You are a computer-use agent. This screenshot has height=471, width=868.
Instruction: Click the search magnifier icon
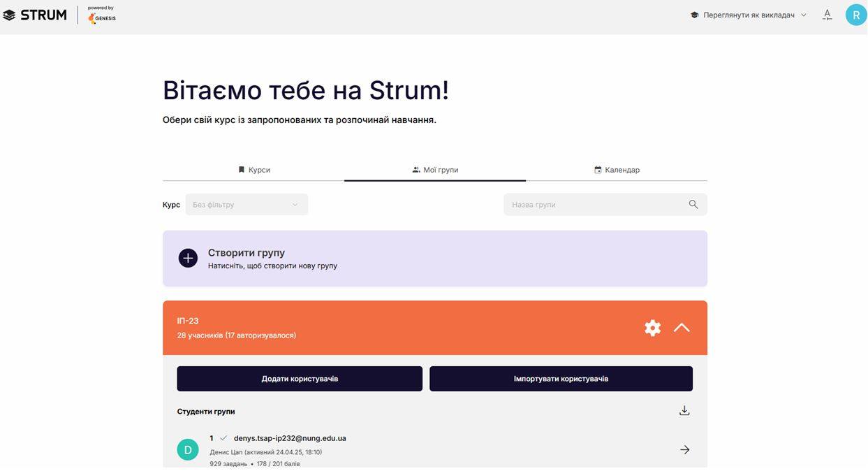(x=693, y=205)
